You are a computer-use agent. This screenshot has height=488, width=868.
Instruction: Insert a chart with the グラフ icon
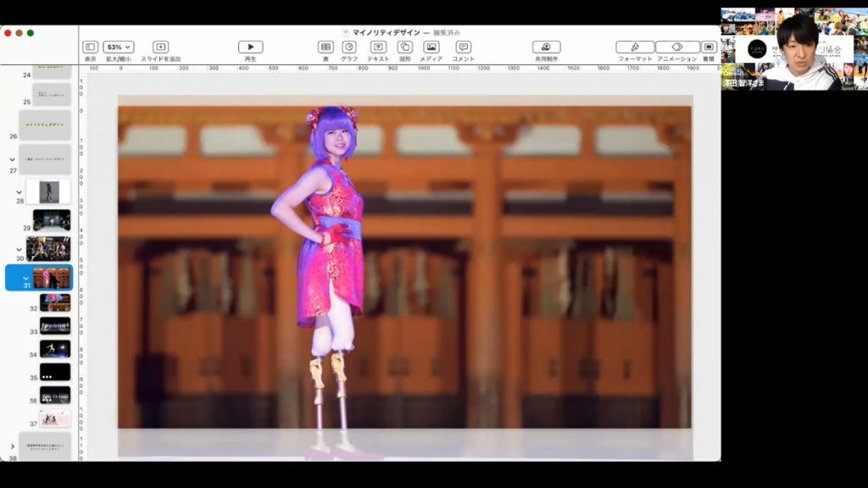click(x=348, y=47)
